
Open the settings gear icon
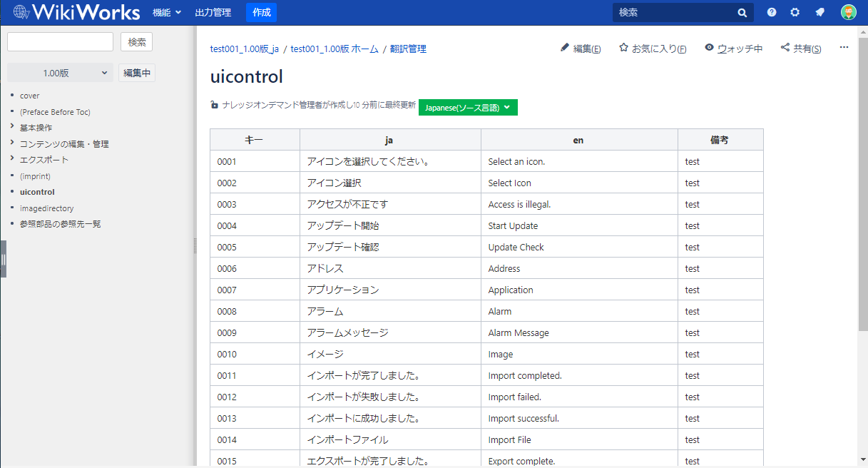click(x=795, y=12)
